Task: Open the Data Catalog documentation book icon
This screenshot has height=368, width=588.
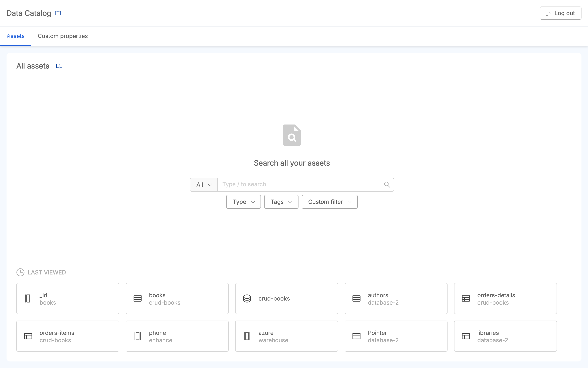Action: (x=58, y=13)
